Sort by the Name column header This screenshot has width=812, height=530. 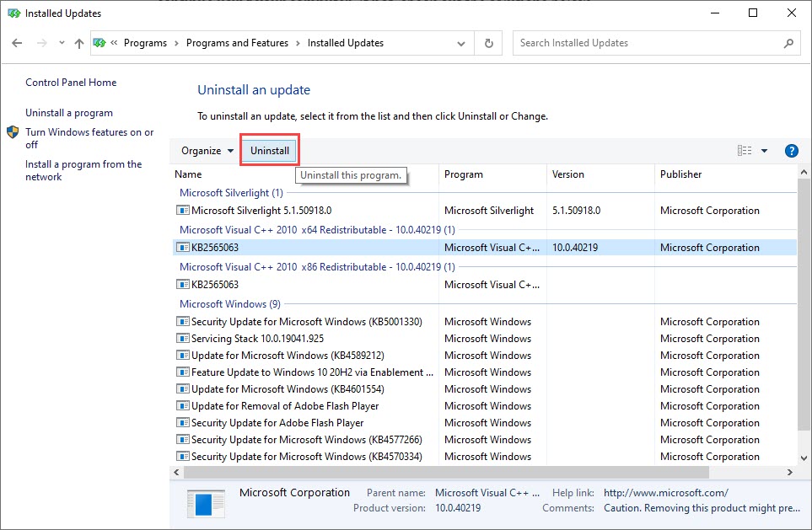[x=188, y=174]
